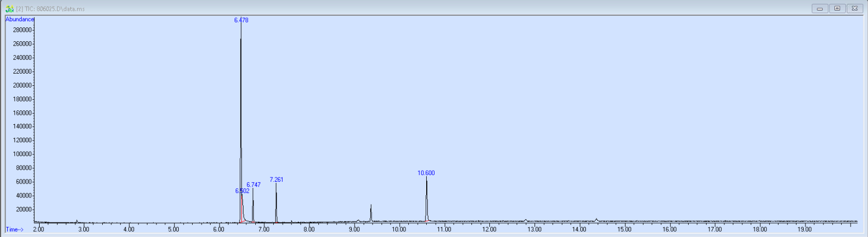Click the 11.00 time axis value
This screenshot has height=237, width=868.
444,229
